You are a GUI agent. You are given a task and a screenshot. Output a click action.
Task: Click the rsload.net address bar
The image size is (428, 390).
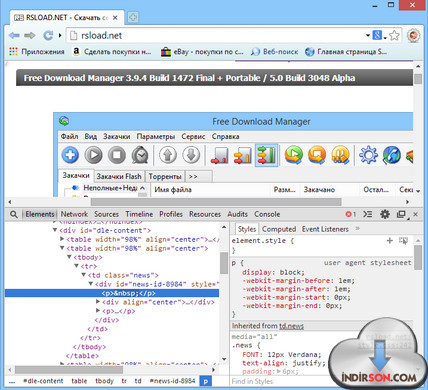[217, 35]
